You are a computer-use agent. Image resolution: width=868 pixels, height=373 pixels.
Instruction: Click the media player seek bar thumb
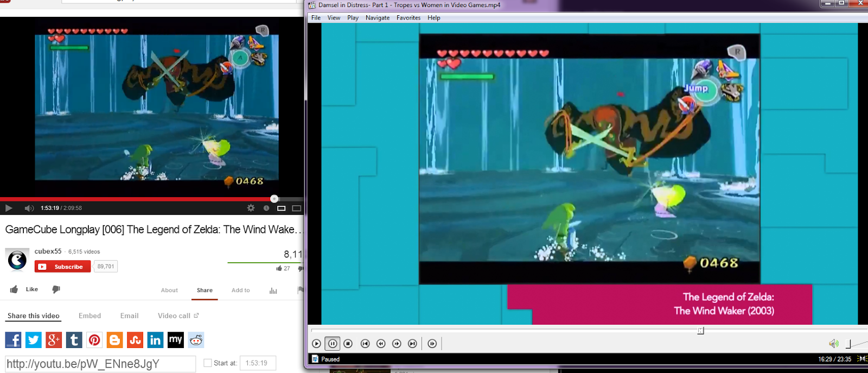(x=700, y=330)
